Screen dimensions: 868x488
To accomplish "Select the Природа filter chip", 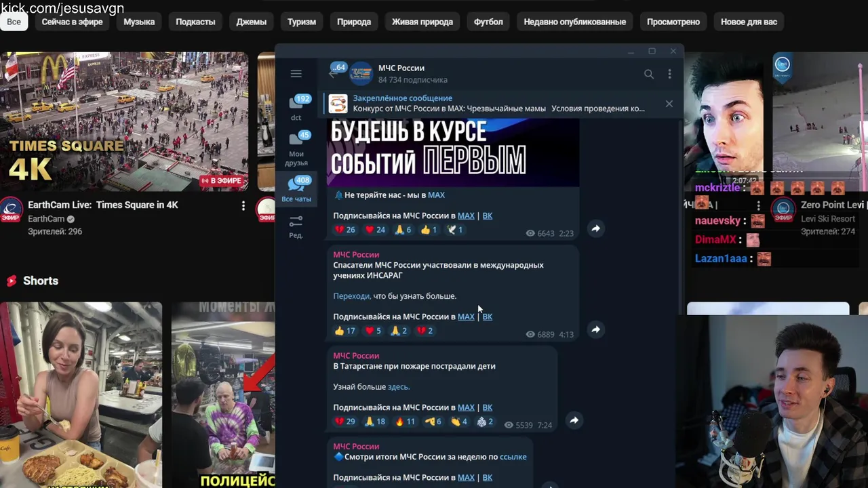I will pos(354,22).
